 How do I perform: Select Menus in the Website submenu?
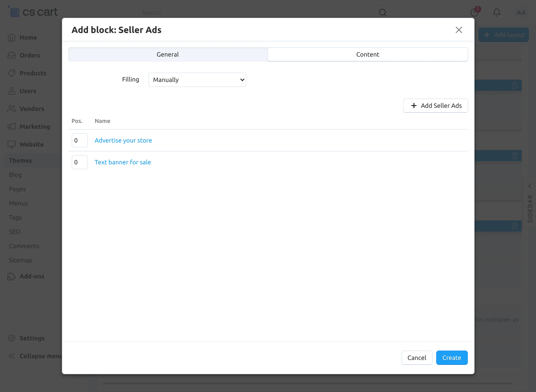tap(18, 203)
